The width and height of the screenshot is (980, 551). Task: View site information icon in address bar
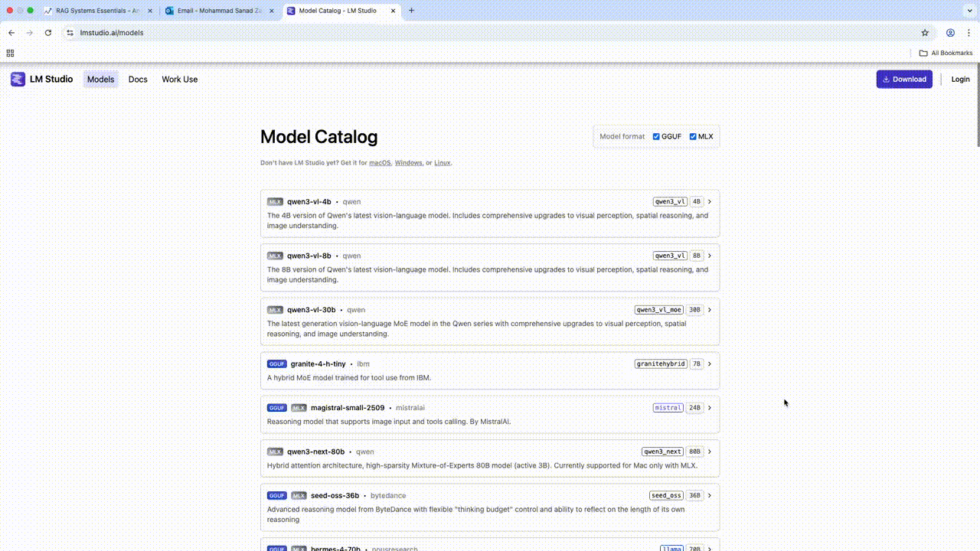point(69,33)
